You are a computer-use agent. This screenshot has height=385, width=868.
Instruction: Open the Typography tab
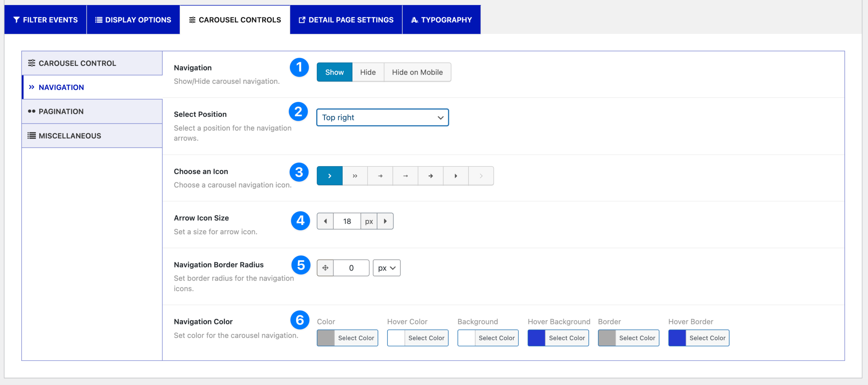[x=441, y=20]
